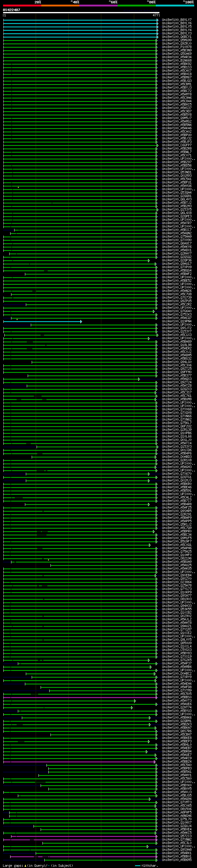Select the UniRef100_Q6F2U2 label
This screenshot has height=868, width=197.
pyautogui.click(x=176, y=426)
